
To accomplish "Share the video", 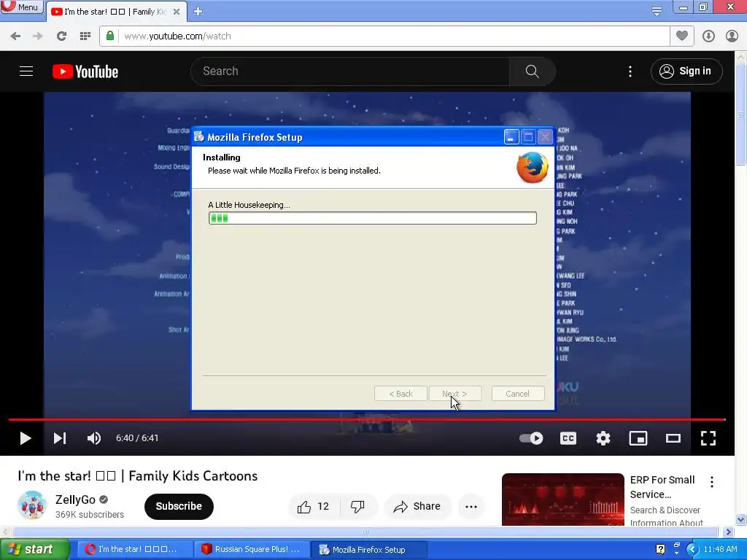I will 417,507.
